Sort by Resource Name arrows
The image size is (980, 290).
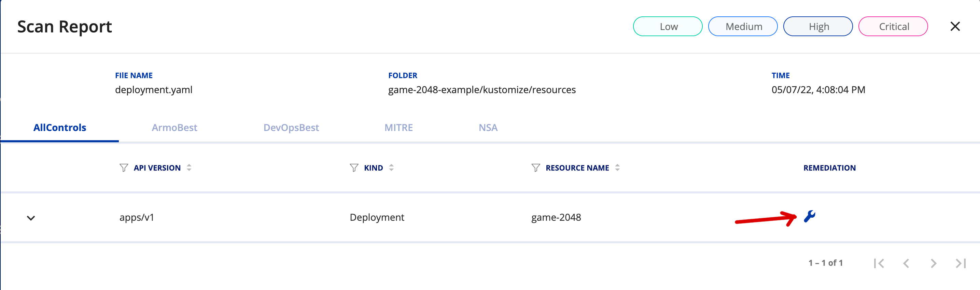(x=617, y=168)
